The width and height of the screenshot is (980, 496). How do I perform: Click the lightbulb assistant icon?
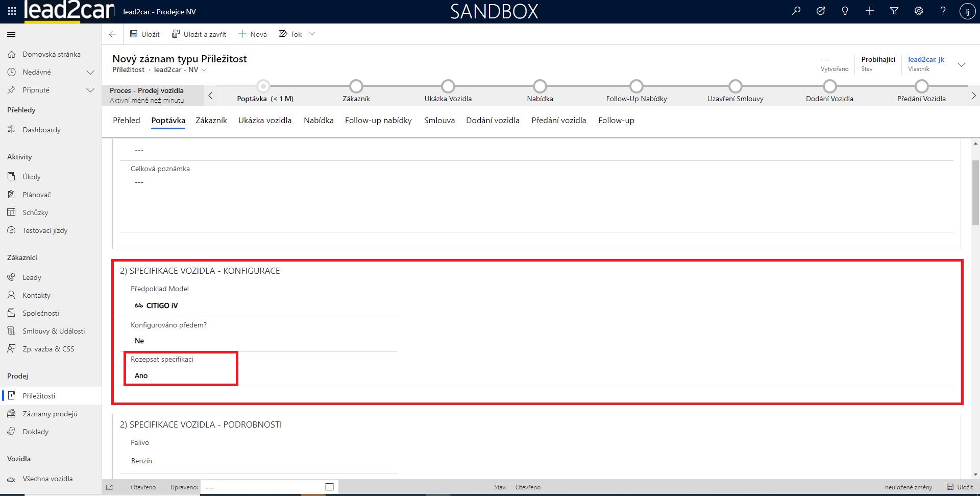pos(845,11)
